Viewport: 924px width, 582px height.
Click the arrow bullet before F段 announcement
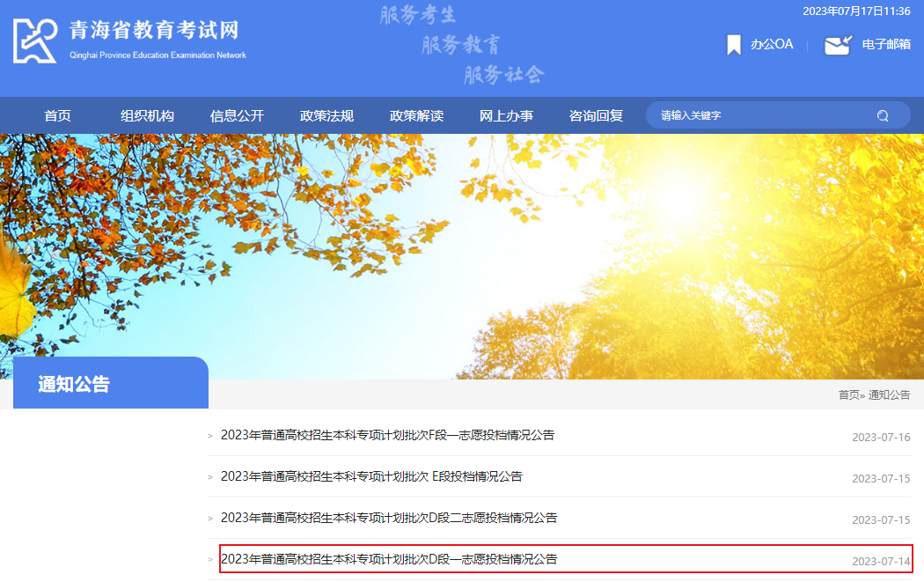210,435
